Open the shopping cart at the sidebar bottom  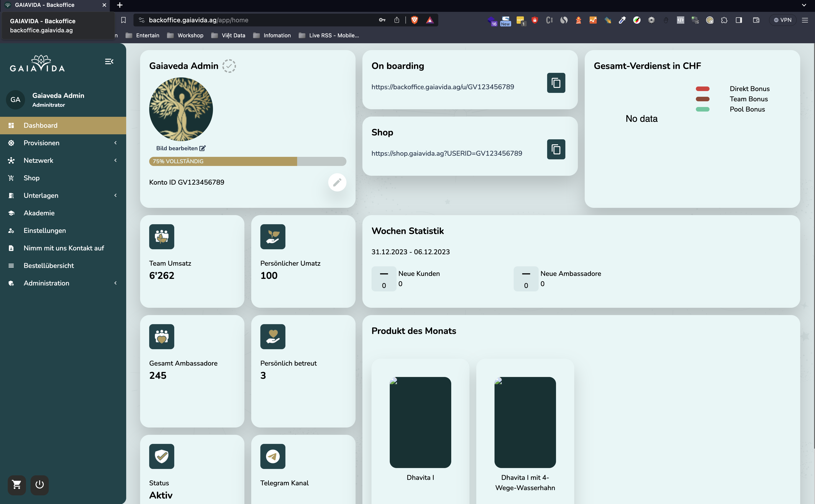point(16,485)
